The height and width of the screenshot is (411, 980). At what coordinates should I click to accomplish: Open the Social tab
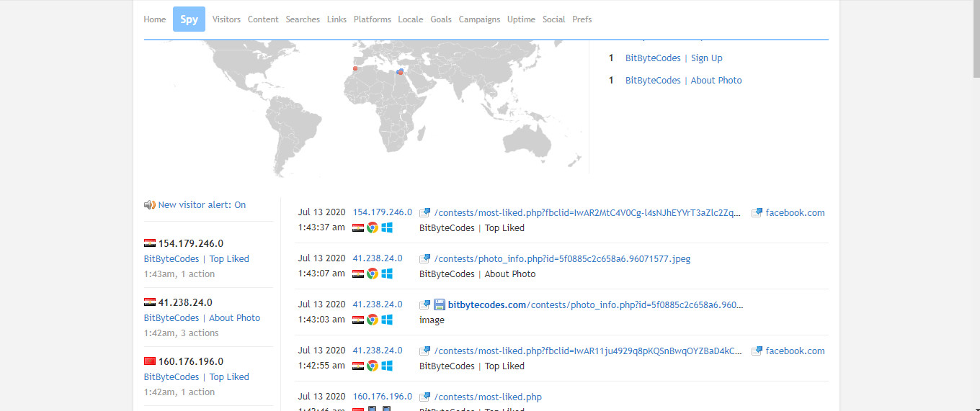click(553, 19)
